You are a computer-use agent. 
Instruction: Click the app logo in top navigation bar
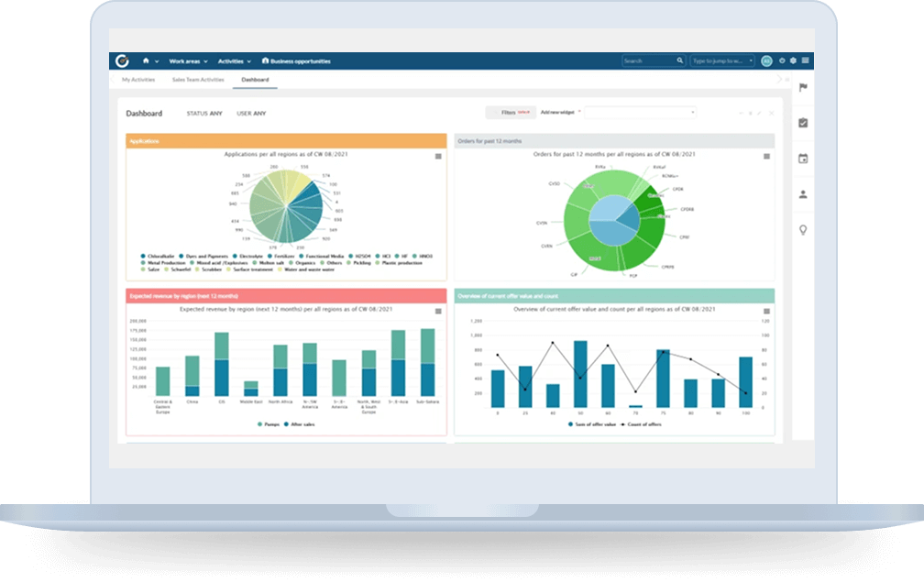coord(122,61)
